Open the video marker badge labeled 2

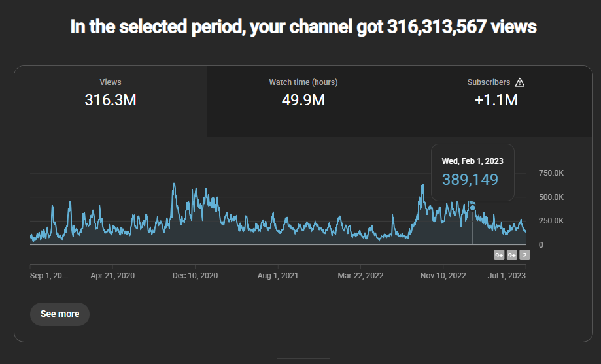tap(524, 255)
